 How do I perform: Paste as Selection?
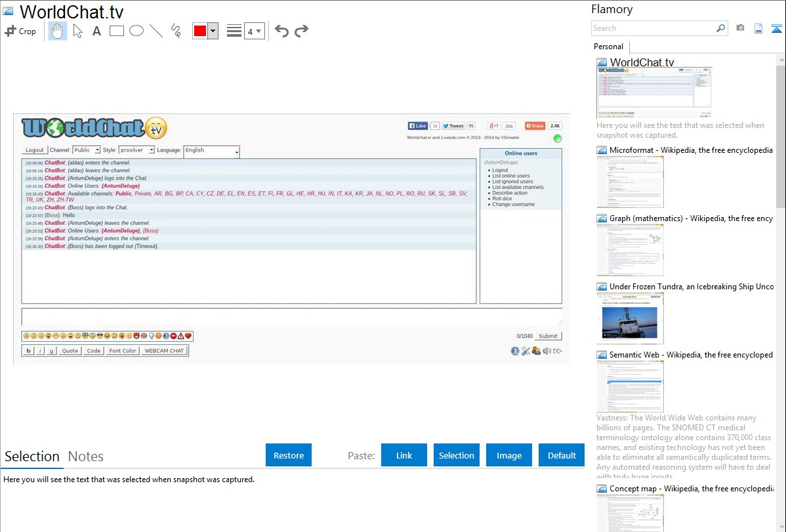tap(456, 455)
